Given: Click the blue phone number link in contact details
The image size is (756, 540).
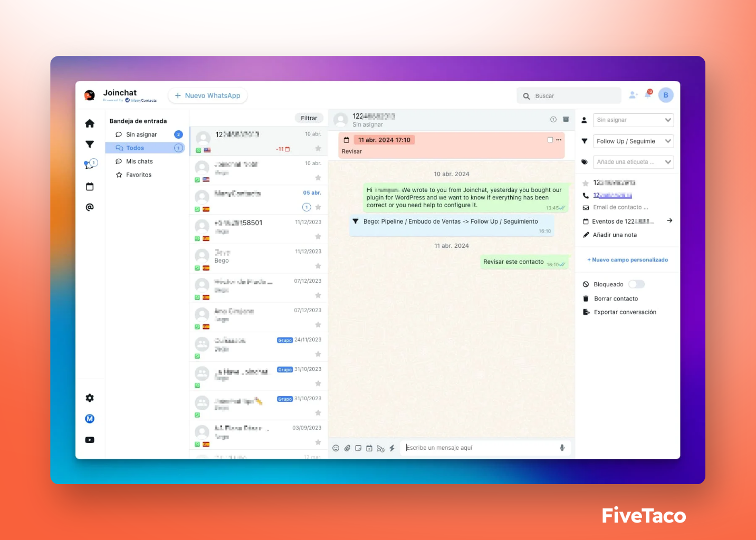Looking at the screenshot, I should 613,196.
